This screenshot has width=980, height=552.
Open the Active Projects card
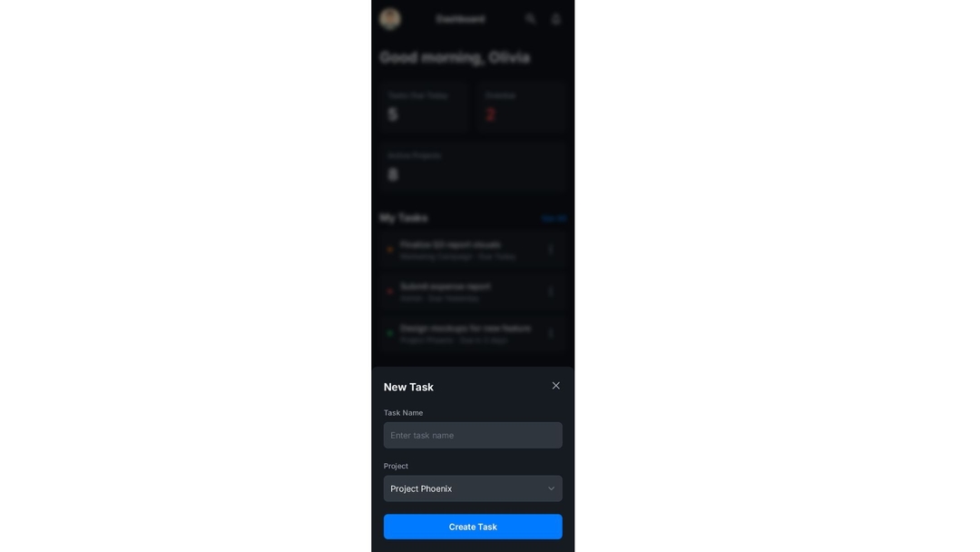point(473,166)
